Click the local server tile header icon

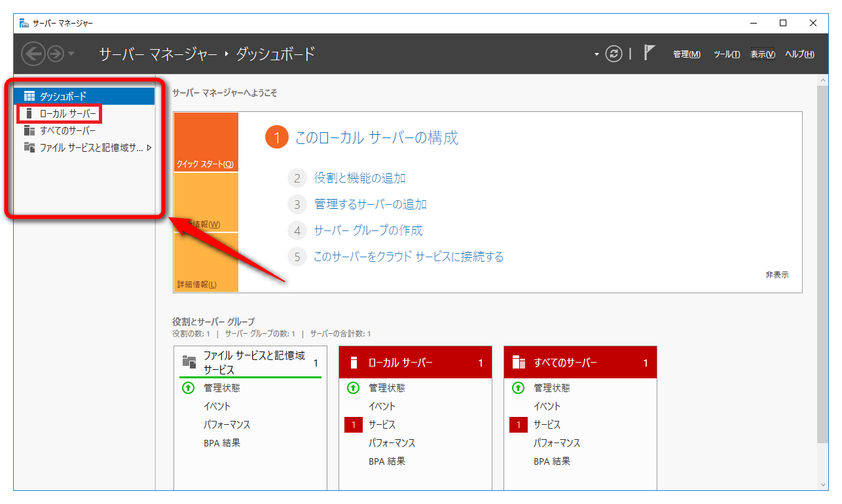point(354,363)
